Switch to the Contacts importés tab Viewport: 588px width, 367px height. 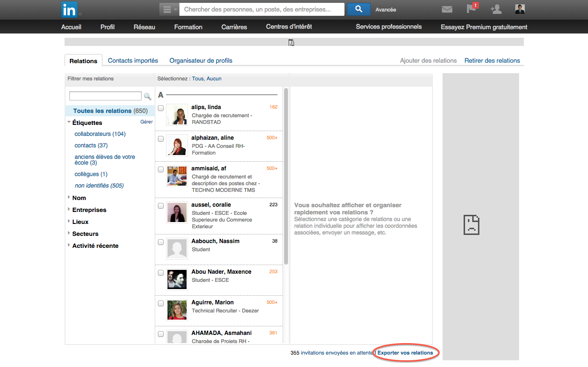point(133,60)
